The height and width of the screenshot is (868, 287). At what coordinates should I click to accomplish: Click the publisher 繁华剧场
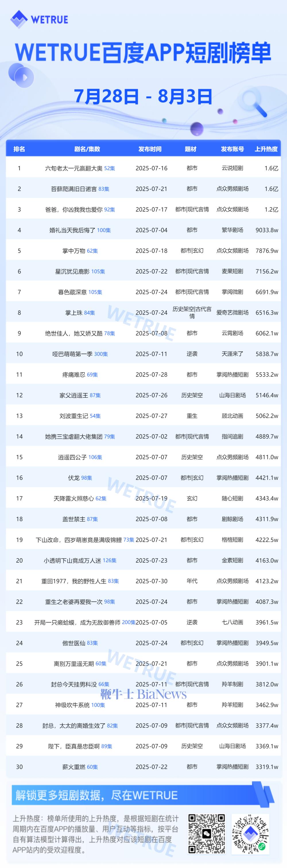click(232, 230)
